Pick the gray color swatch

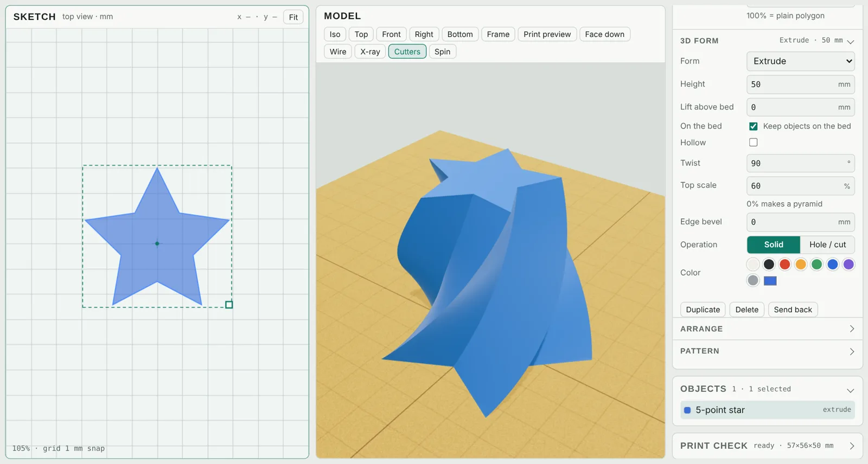pos(753,280)
